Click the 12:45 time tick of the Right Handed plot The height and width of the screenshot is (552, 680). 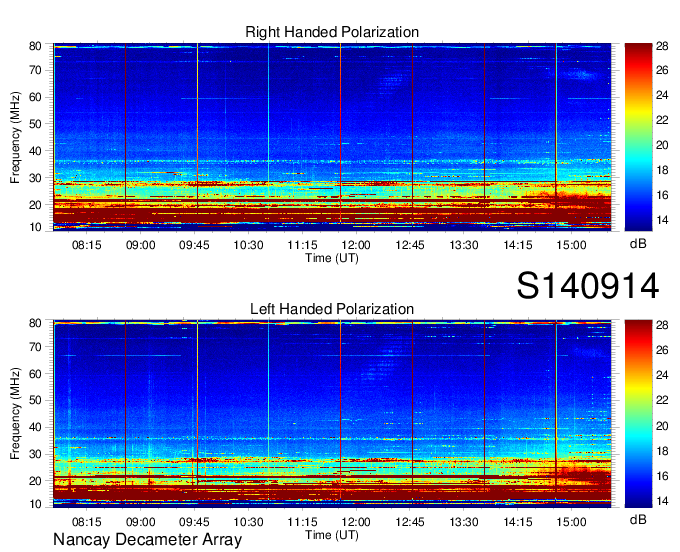point(410,245)
